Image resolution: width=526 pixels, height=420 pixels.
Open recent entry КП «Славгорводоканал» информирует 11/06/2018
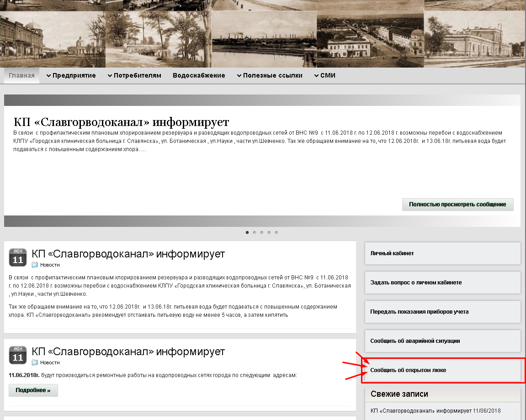point(436,410)
